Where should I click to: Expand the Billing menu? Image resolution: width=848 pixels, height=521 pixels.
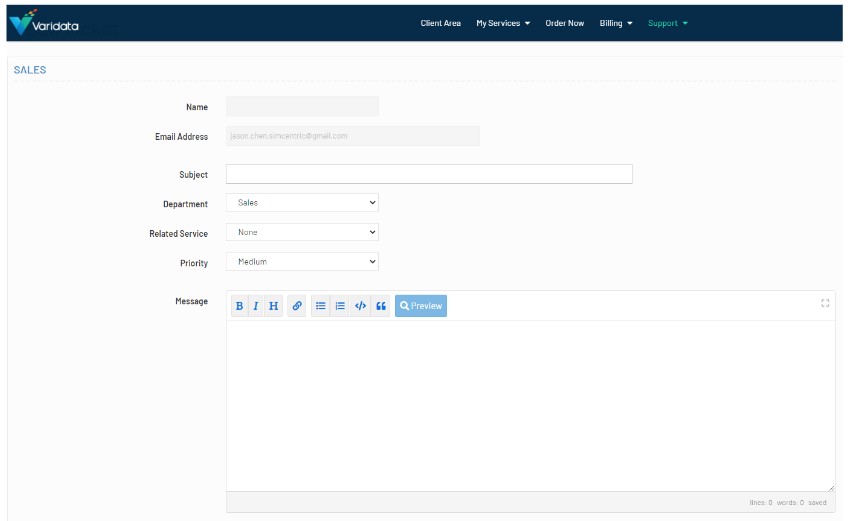tap(616, 23)
